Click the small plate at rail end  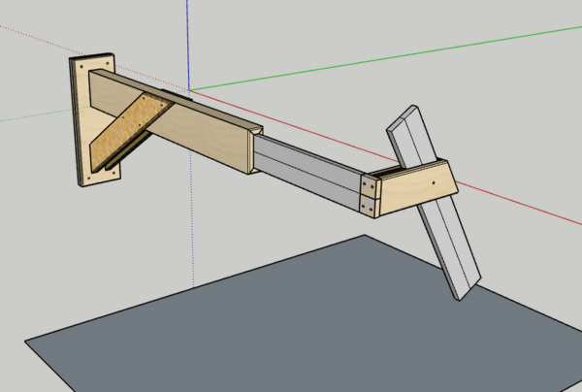pos(368,193)
